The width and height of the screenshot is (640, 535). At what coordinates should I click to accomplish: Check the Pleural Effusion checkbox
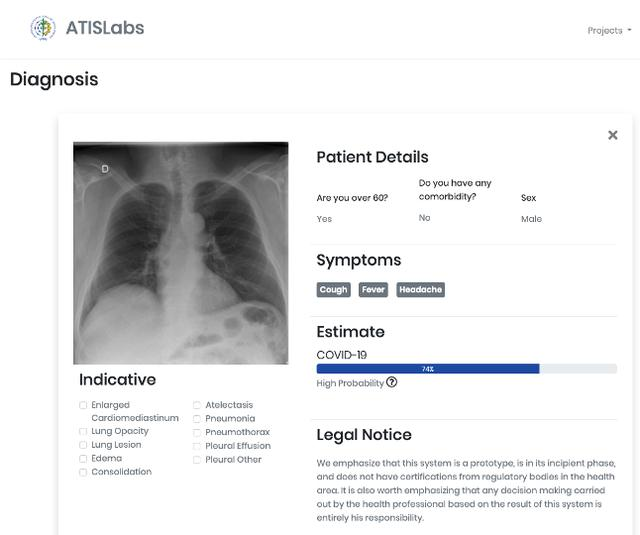click(x=197, y=446)
